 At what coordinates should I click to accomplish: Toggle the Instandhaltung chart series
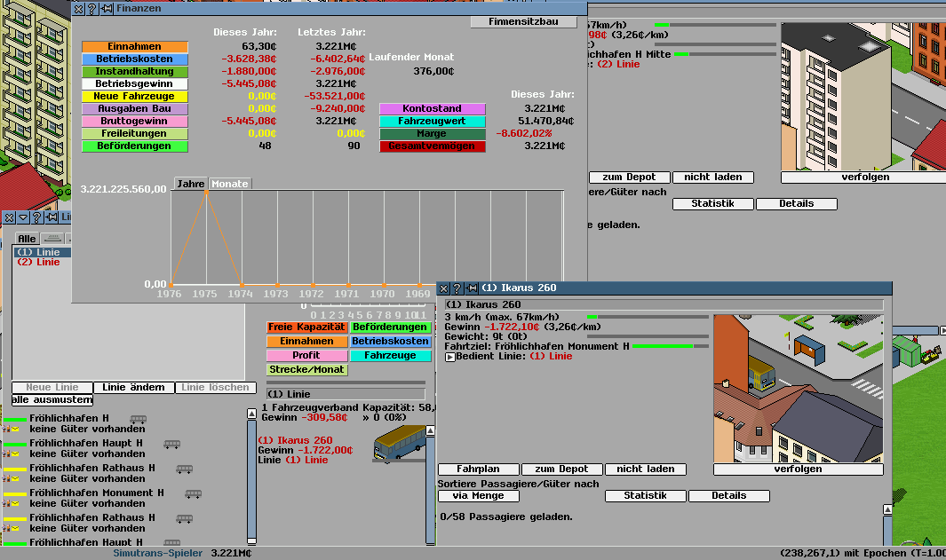tap(134, 72)
